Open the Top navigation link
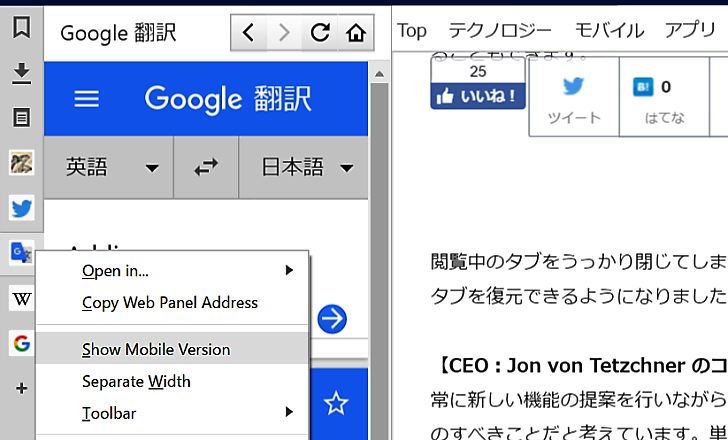Screen dimensions: 728x440 point(411,31)
